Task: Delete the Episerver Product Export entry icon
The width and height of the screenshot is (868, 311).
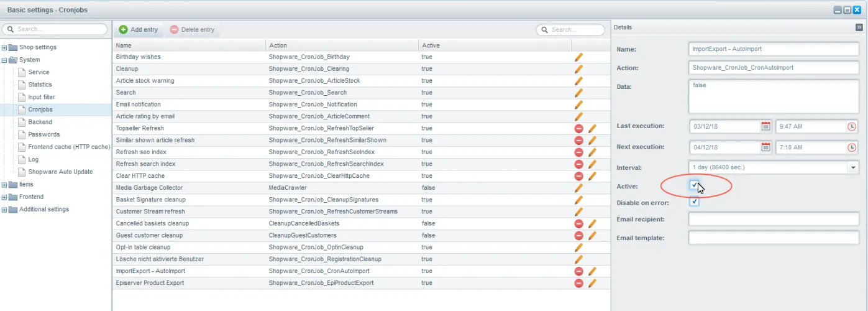Action: 579,283
